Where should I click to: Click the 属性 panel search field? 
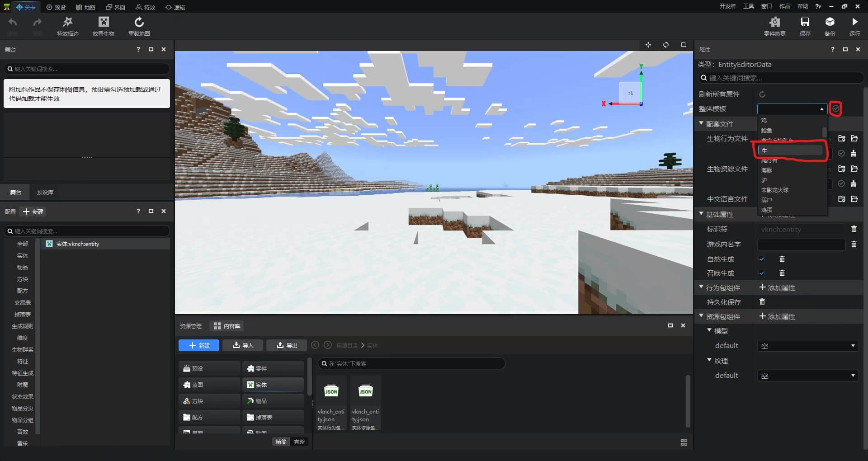[781, 78]
